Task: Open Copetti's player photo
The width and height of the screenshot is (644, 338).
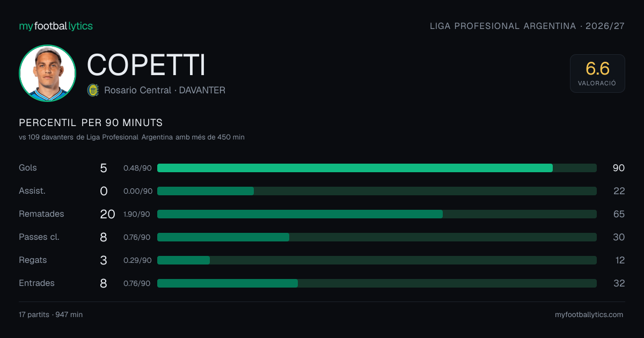Action: point(47,74)
